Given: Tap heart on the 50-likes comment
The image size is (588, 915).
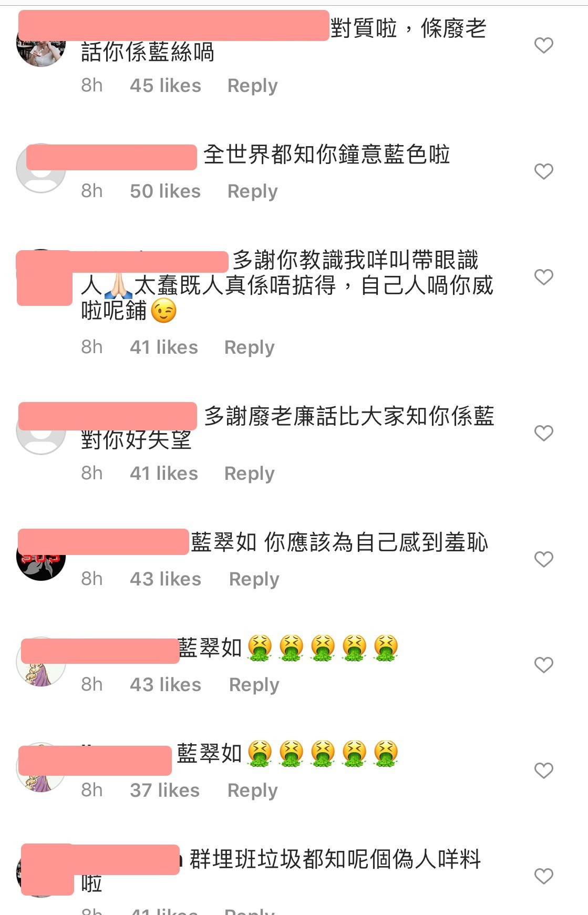Looking at the screenshot, I should click(x=544, y=171).
